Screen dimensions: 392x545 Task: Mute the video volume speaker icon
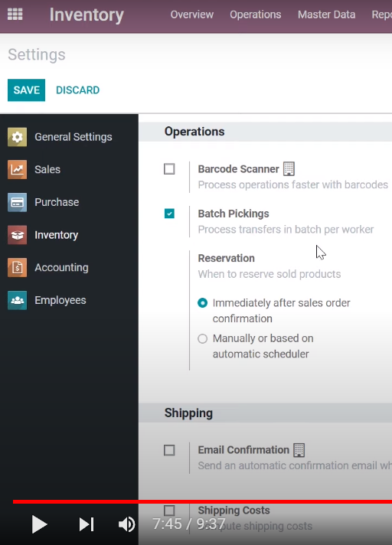[x=126, y=524]
